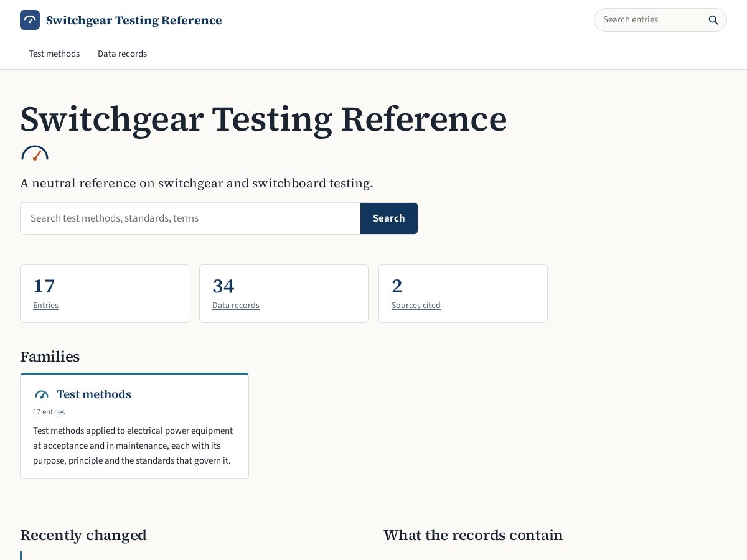This screenshot has width=747, height=560.
Task: Click the '17 entries' label in family card
Action: pyautogui.click(x=49, y=412)
